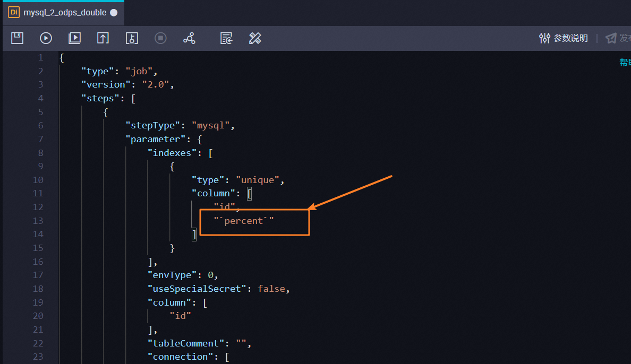
Task: Click the "mysql" value text
Action: click(x=210, y=125)
